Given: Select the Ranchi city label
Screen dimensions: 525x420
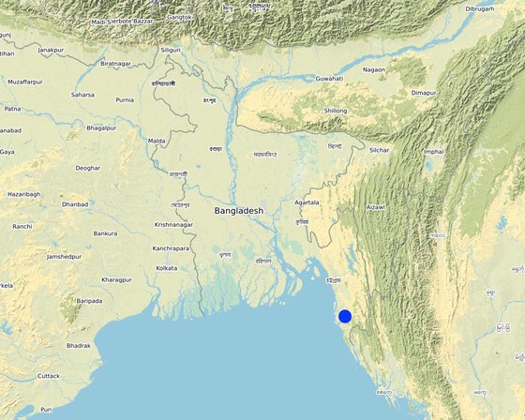Looking at the screenshot, I should tap(22, 227).
